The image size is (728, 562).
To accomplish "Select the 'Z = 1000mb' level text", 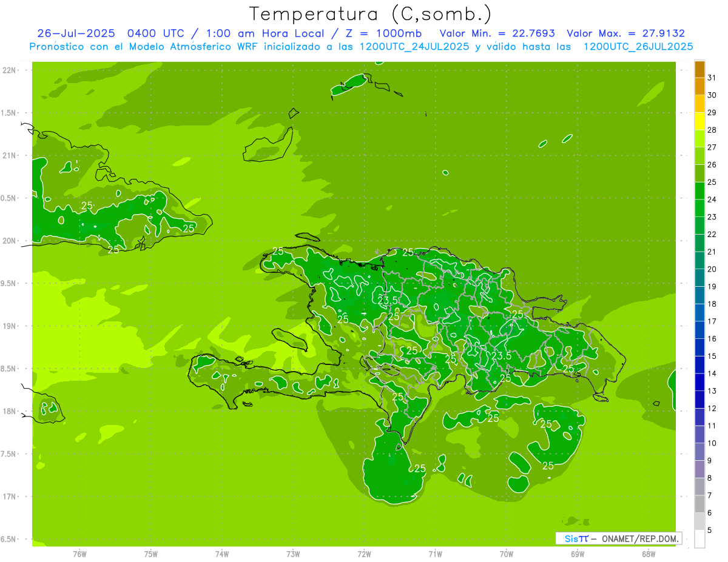I will 385,33.
